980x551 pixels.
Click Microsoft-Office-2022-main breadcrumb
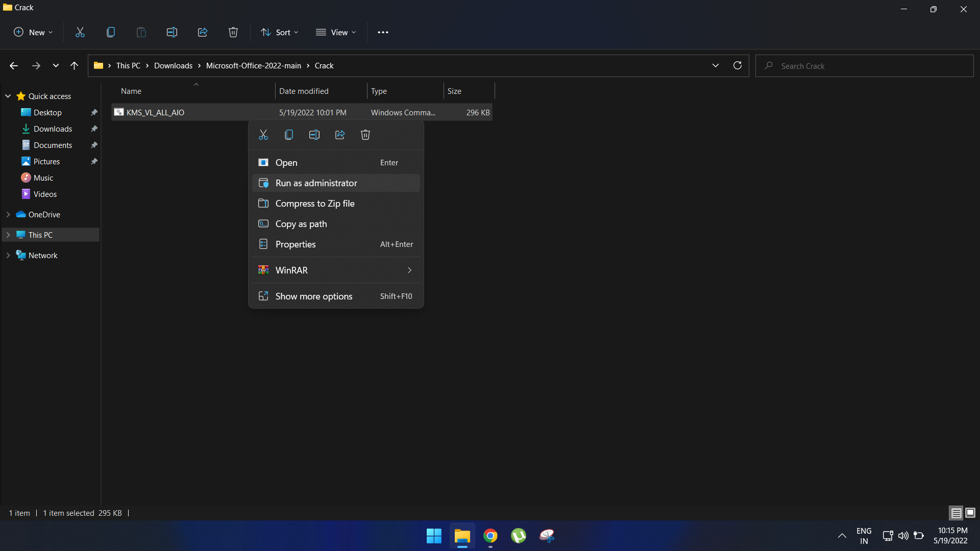[254, 65]
